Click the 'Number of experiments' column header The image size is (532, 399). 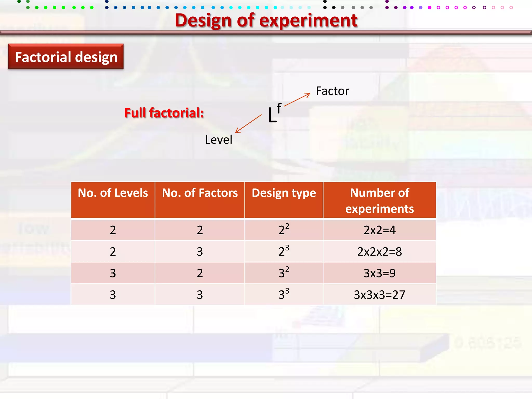point(380,200)
